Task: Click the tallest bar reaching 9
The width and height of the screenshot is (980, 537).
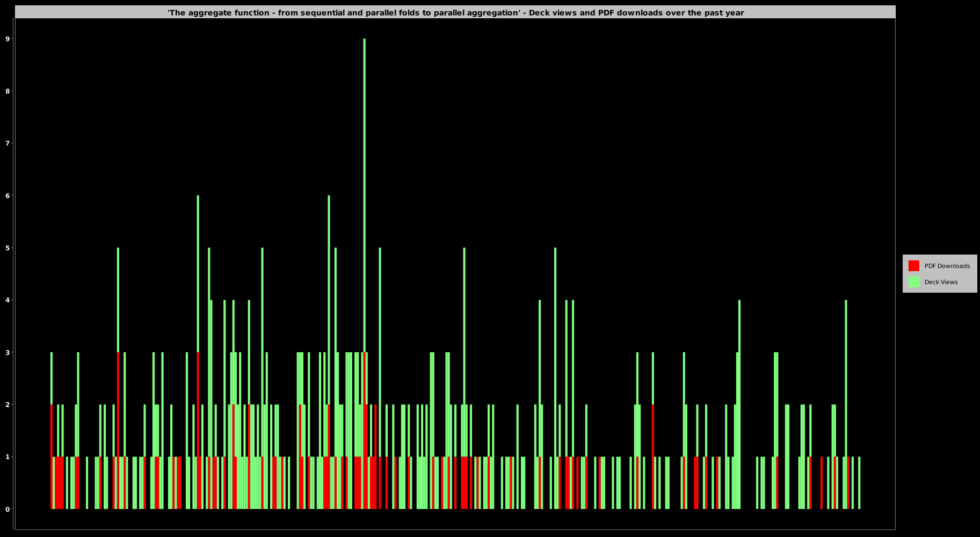Action: 364,274
